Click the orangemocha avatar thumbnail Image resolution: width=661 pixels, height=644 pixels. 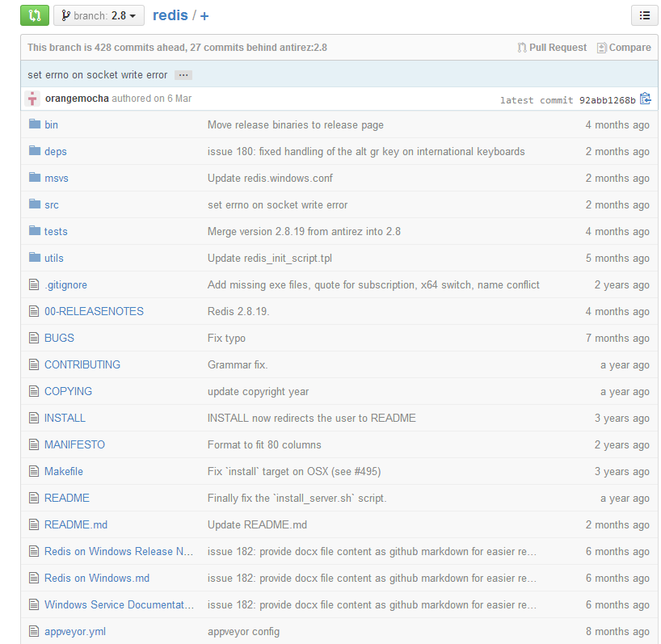[32, 99]
